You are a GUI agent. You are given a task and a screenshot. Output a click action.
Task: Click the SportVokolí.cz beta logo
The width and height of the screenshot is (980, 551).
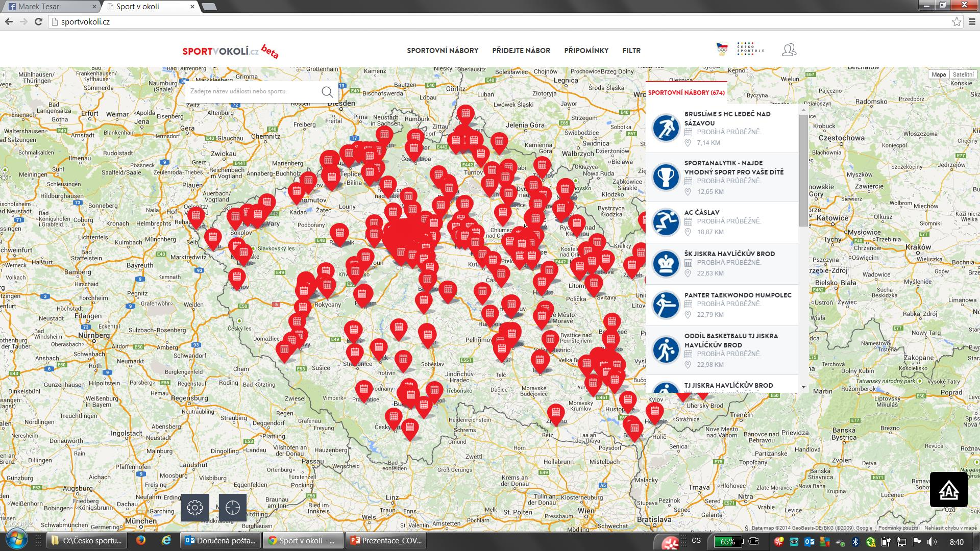231,51
